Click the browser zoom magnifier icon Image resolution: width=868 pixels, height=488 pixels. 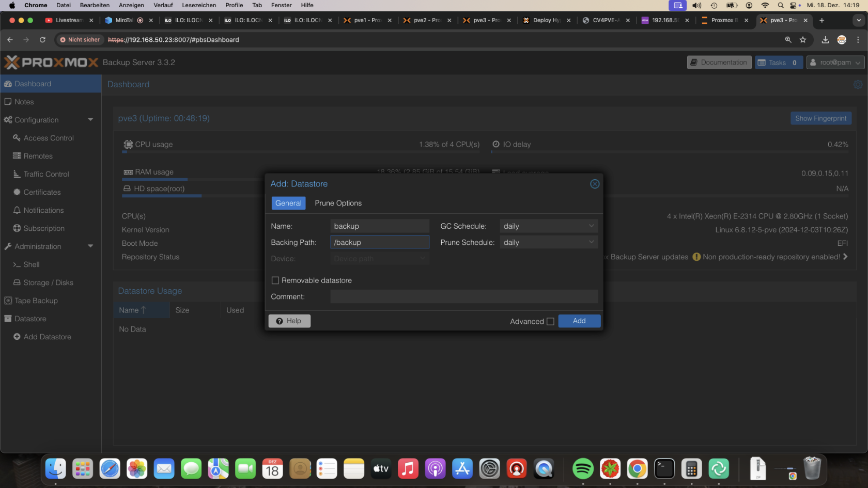pyautogui.click(x=788, y=40)
